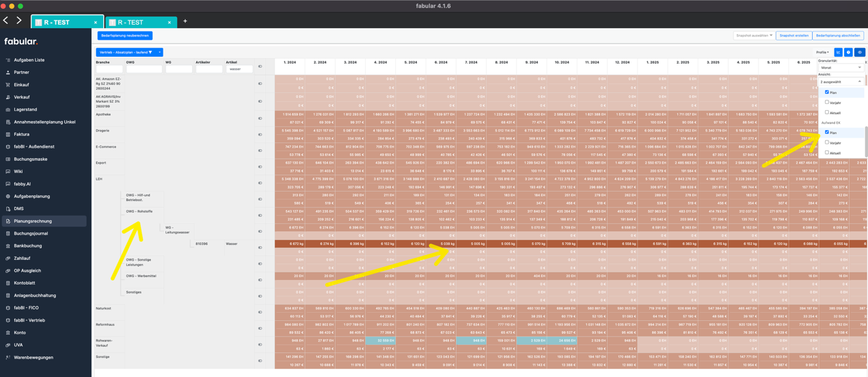Close the first R - TEST tab
Screen dimensions: 868x377
click(96, 23)
